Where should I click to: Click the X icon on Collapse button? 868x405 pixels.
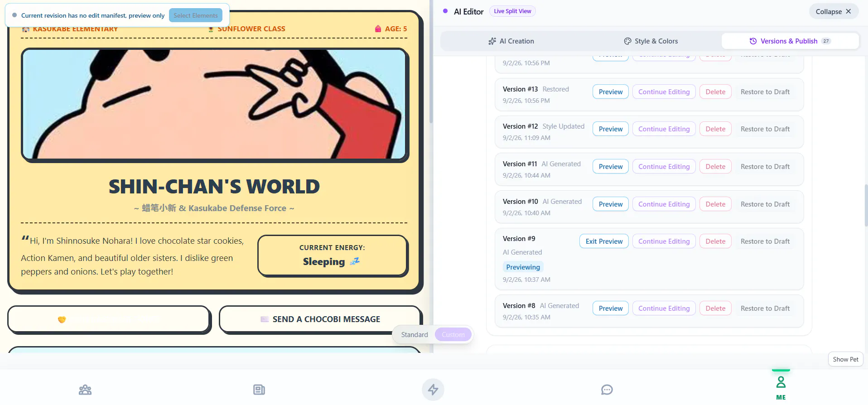coord(849,11)
